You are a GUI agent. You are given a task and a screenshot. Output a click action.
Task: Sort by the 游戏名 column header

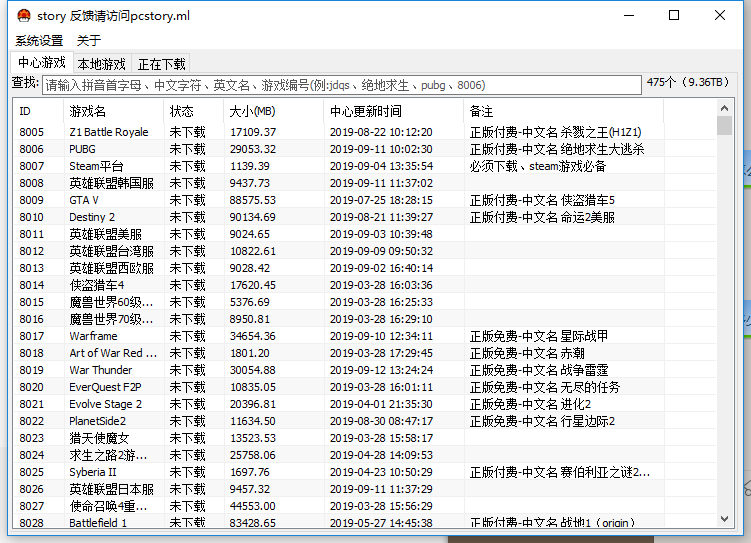tap(113, 112)
